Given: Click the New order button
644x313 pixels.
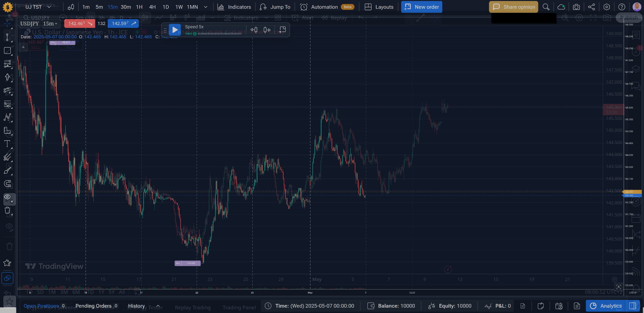Looking at the screenshot, I should pyautogui.click(x=422, y=7).
